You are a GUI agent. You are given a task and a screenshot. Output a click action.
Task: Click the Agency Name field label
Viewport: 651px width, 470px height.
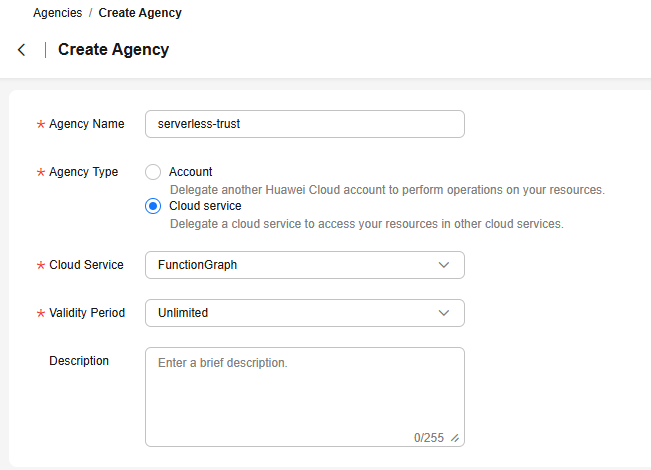coord(87,124)
